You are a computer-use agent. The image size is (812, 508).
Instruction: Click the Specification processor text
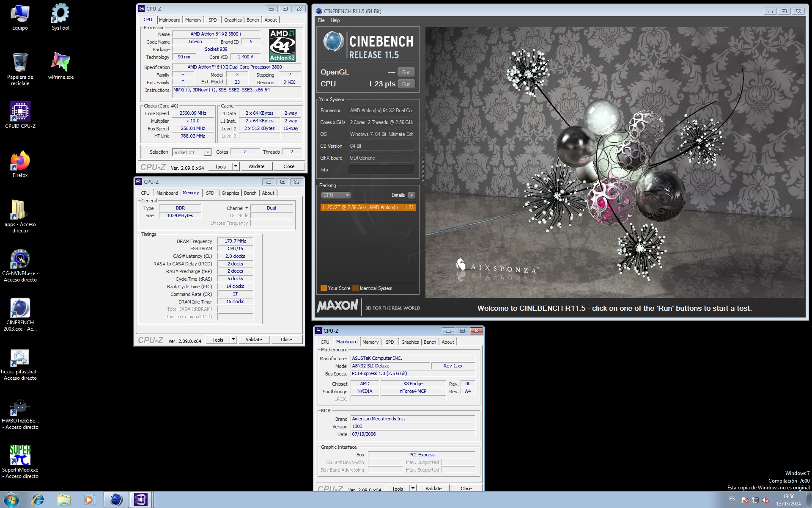pyautogui.click(x=236, y=67)
